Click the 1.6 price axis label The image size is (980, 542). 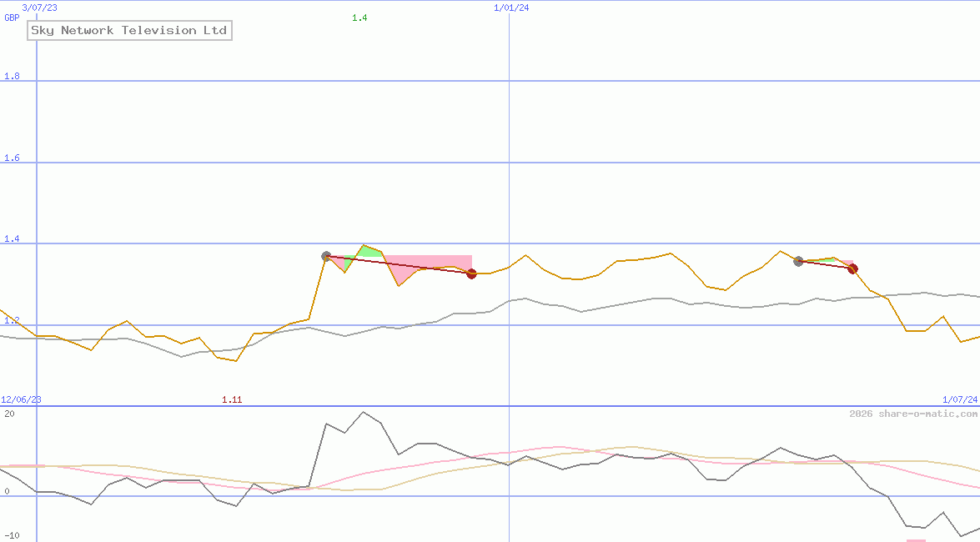(x=12, y=158)
